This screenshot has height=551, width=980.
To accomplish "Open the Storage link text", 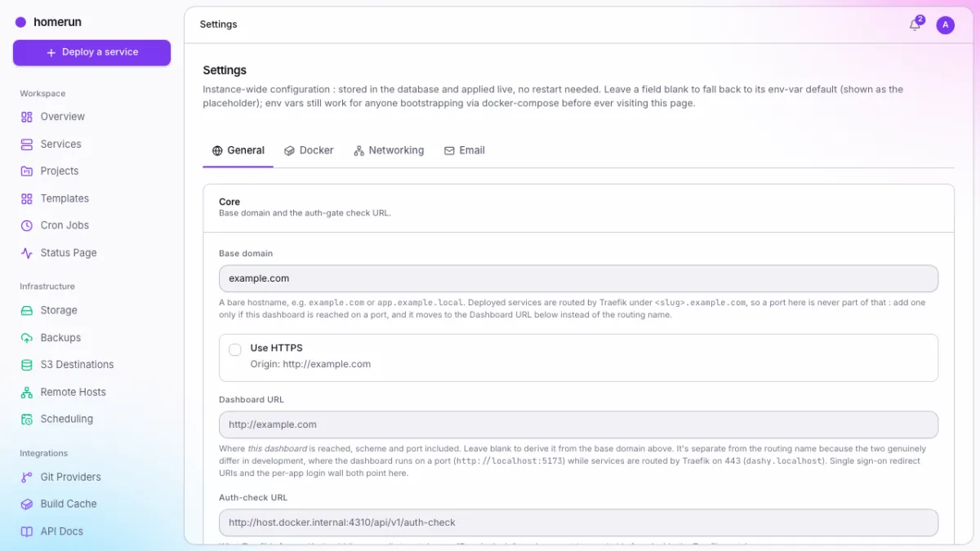I will [x=59, y=310].
